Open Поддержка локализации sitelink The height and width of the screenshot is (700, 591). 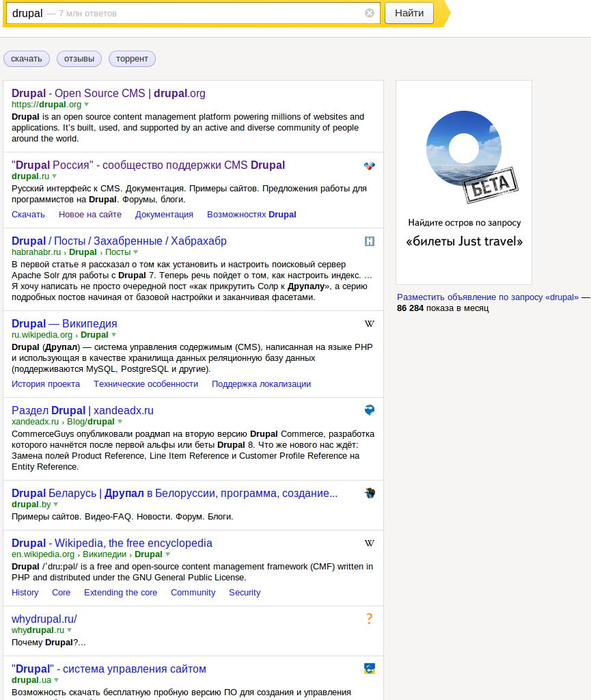262,384
